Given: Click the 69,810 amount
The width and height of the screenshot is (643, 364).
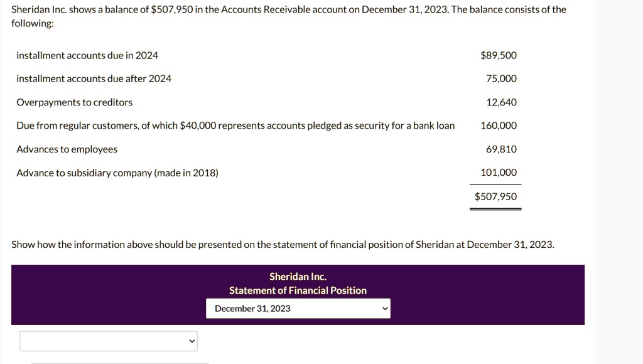Looking at the screenshot, I should point(502,149).
